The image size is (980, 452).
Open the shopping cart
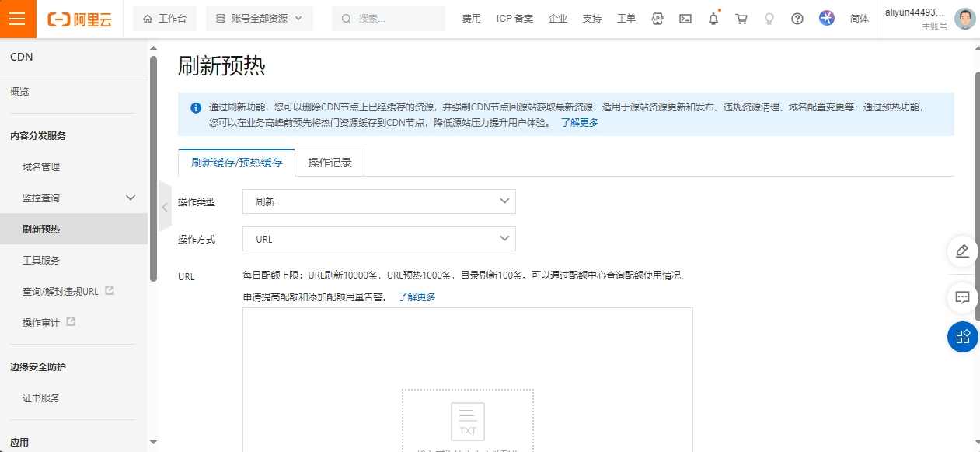(x=741, y=19)
